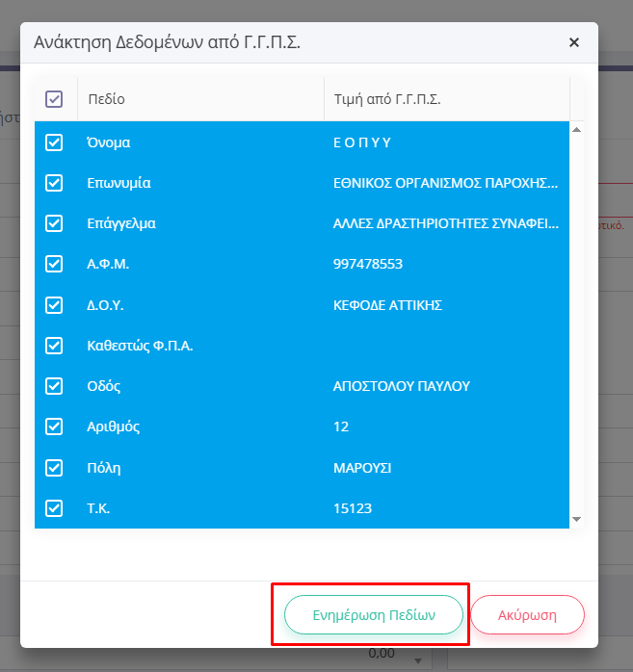Deselect the Καθεστώς Φ.Π.Α. checkbox
The width and height of the screenshot is (633, 672).
[55, 346]
